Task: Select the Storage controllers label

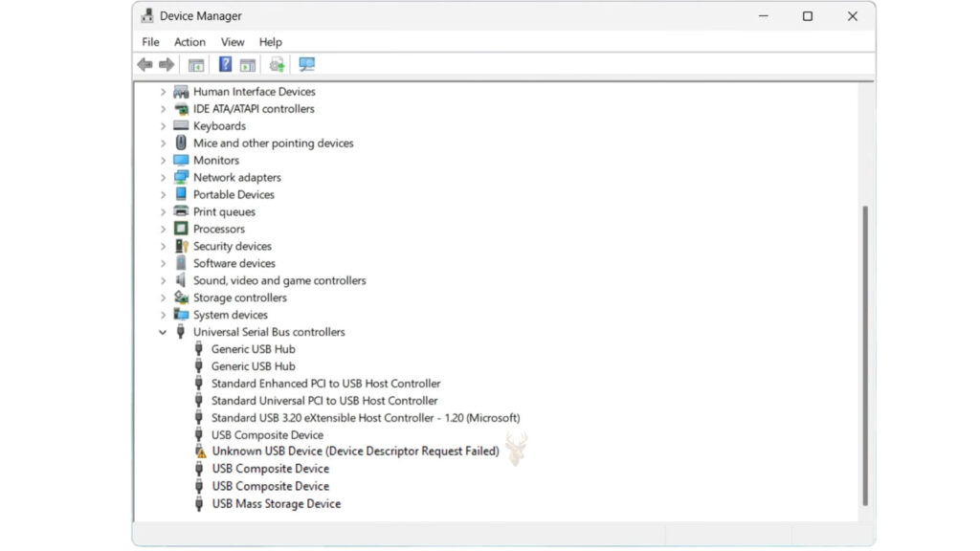Action: point(240,298)
